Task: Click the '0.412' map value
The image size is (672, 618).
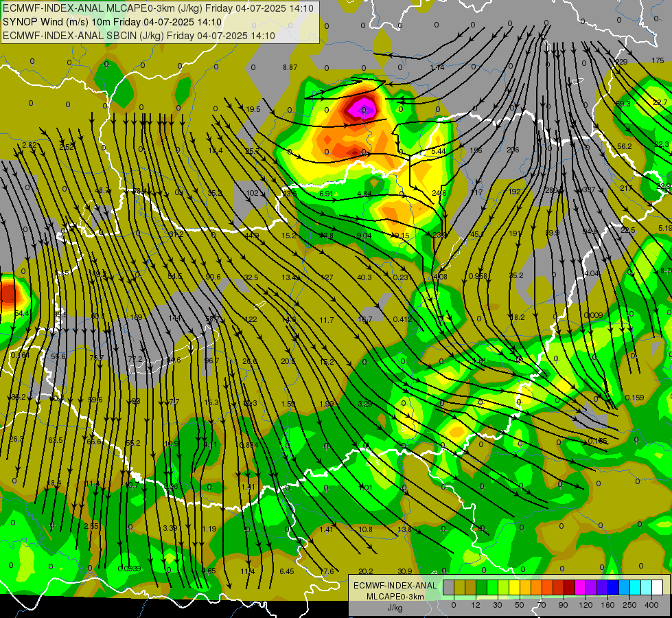Action: coord(402,319)
